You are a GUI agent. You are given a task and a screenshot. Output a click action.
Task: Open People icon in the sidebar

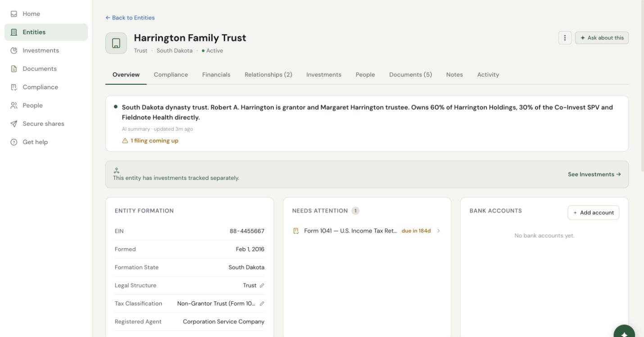coord(14,105)
